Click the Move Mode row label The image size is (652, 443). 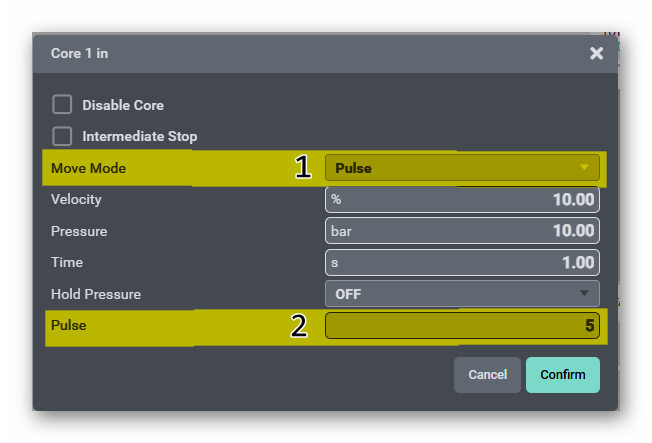point(88,168)
